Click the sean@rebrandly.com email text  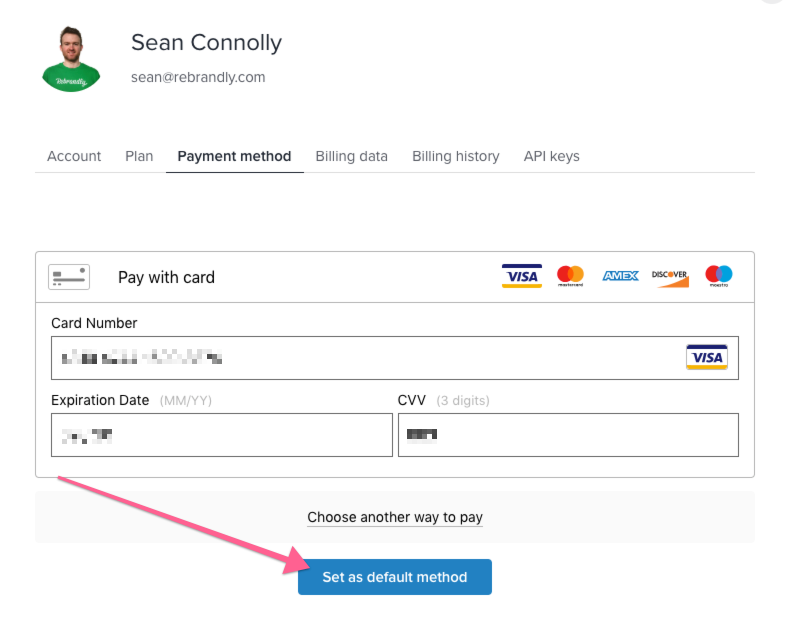point(198,77)
